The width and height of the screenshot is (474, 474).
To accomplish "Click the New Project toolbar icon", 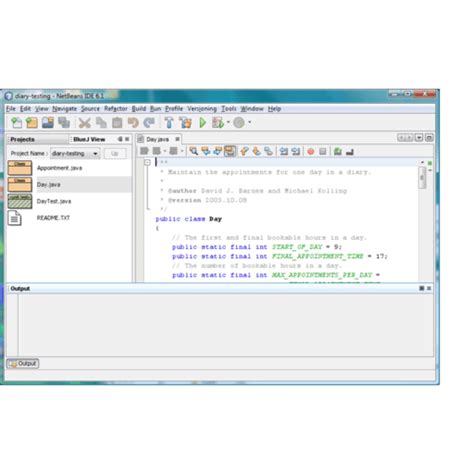I will coord(32,123).
